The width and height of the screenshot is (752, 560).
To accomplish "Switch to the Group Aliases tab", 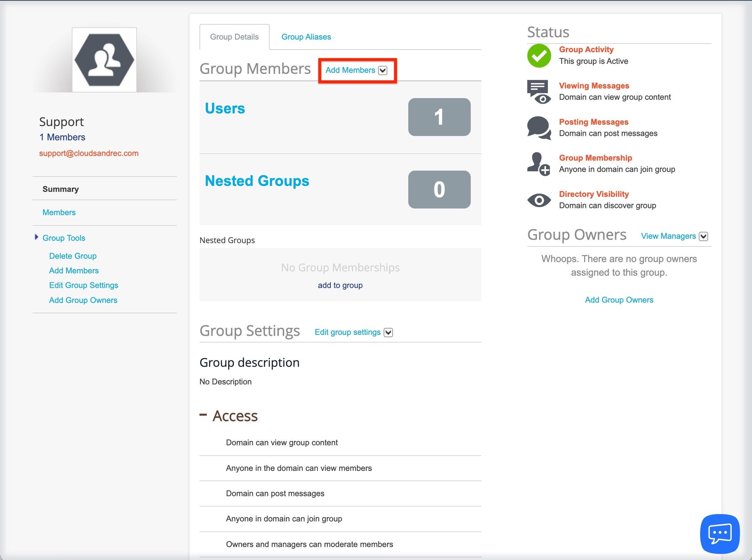I will click(306, 37).
